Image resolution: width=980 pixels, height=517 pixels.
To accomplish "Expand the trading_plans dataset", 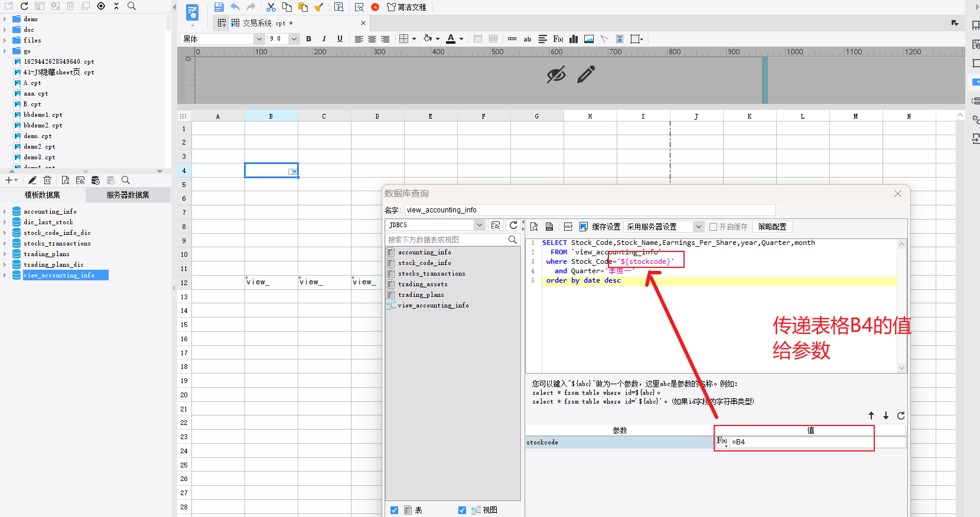I will pos(5,254).
